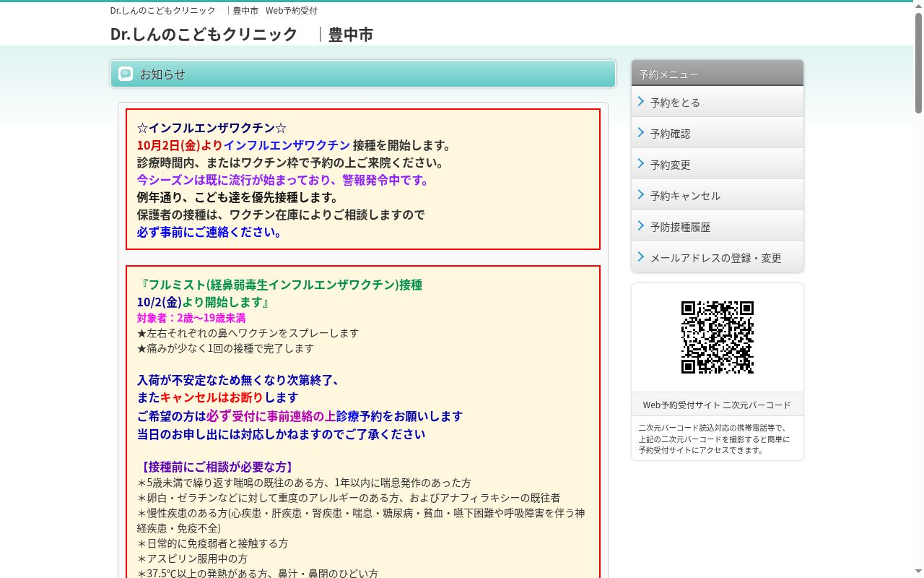This screenshot has width=924, height=578.
Task: Click the またキャンセルはお断りします line
Action: pos(217,397)
